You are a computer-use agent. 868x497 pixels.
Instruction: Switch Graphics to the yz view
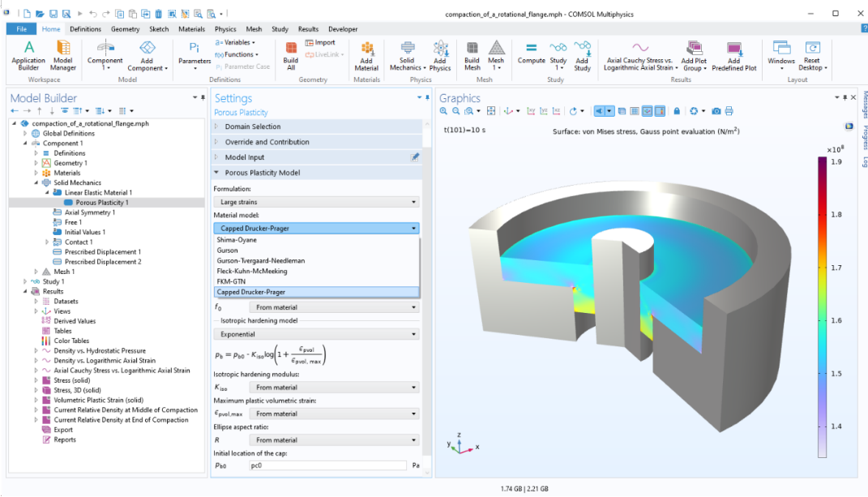pyautogui.click(x=544, y=111)
